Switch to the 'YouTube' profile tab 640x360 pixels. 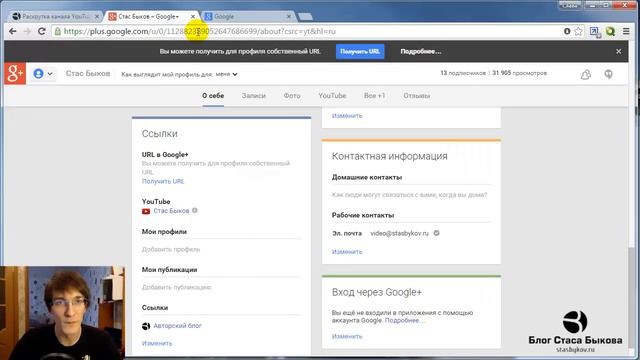(332, 96)
